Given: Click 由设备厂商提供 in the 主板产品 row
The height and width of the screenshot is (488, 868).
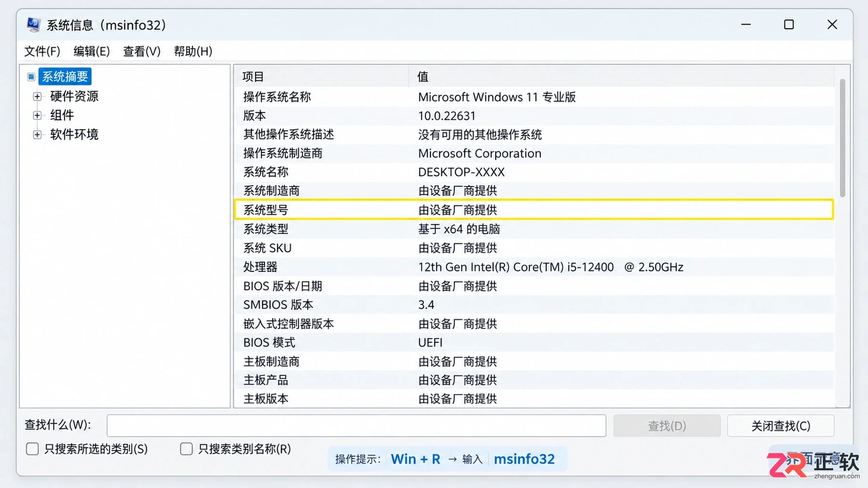Looking at the screenshot, I should tap(458, 380).
